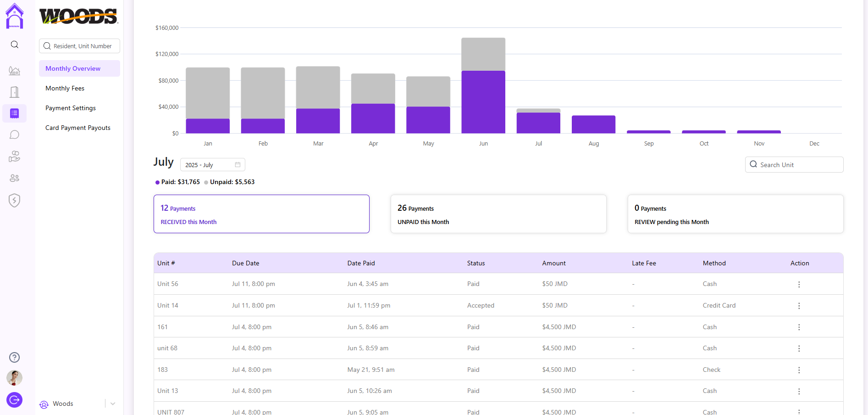This screenshot has height=415, width=868.
Task: Click the Search Unit input field
Action: [794, 165]
